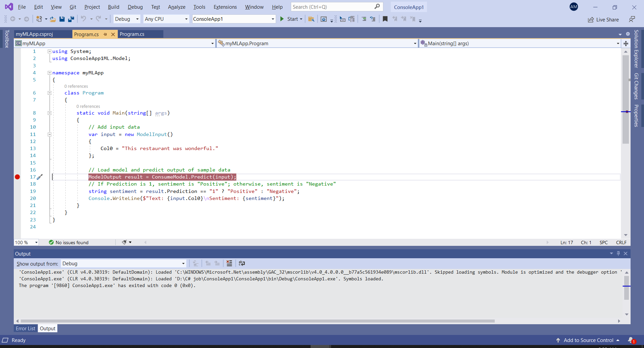Switch to the Error List tab

click(25, 328)
